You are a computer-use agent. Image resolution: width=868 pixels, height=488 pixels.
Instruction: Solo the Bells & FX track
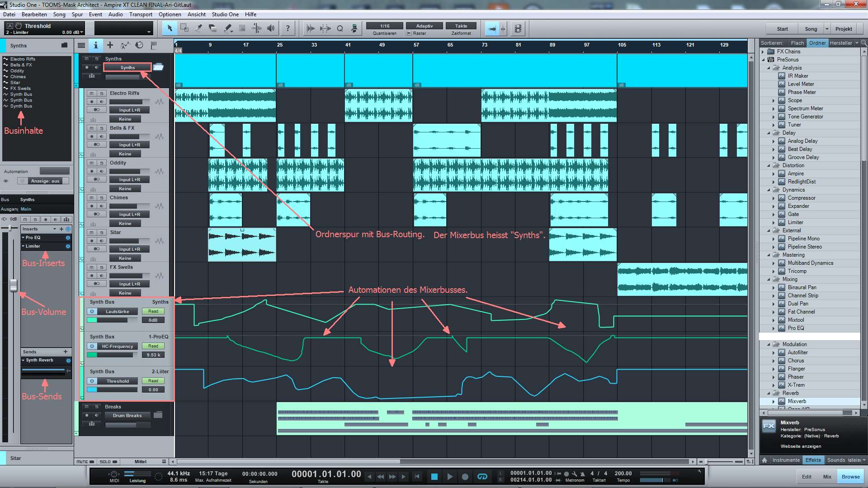tap(102, 128)
